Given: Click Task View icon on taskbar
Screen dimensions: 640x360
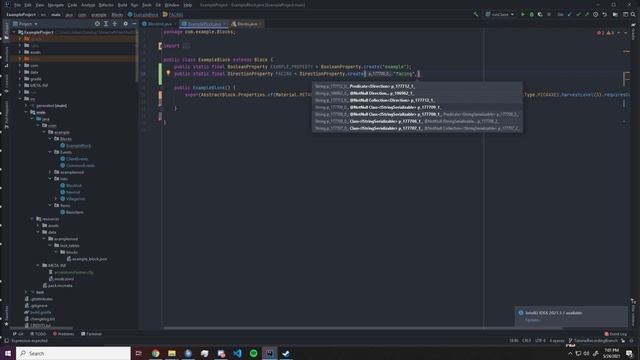Looking at the screenshot, I should coord(139,353).
